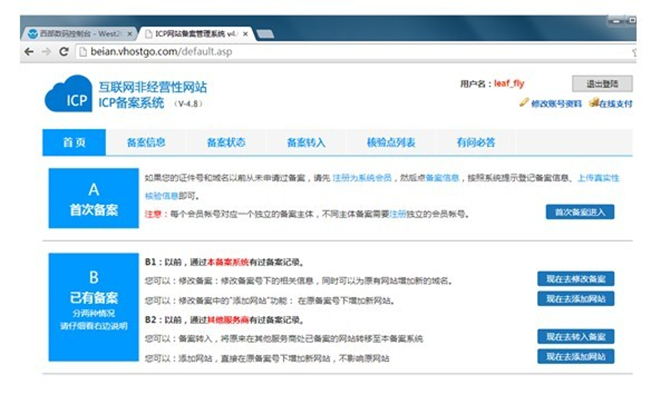Click the red 本备案系统 text
This screenshot has width=650, height=394.
tap(228, 262)
